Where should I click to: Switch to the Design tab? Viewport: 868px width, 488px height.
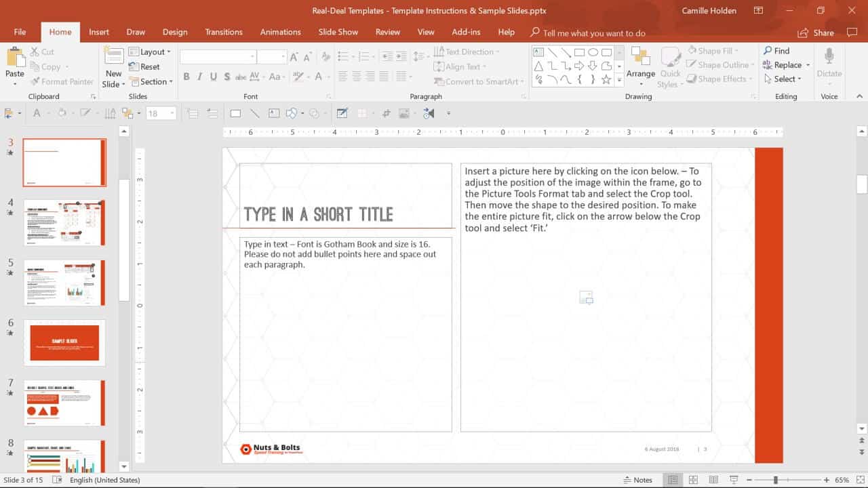(175, 32)
